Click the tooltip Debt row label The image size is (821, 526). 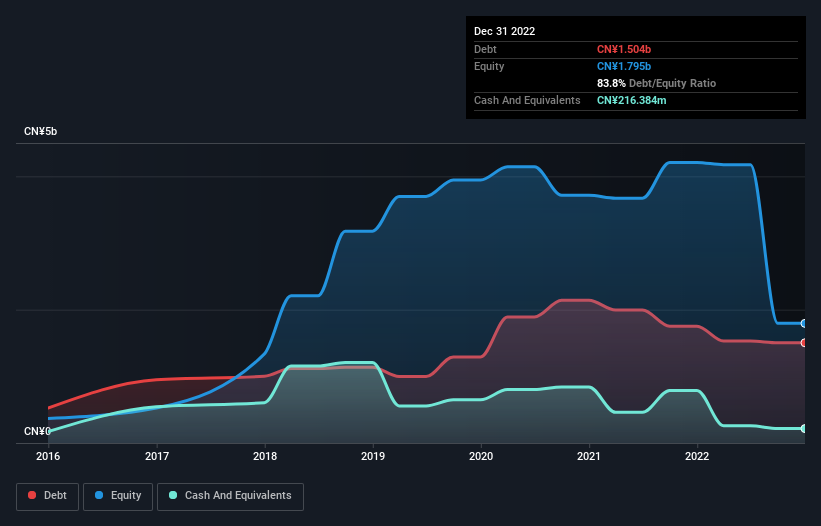coord(485,49)
